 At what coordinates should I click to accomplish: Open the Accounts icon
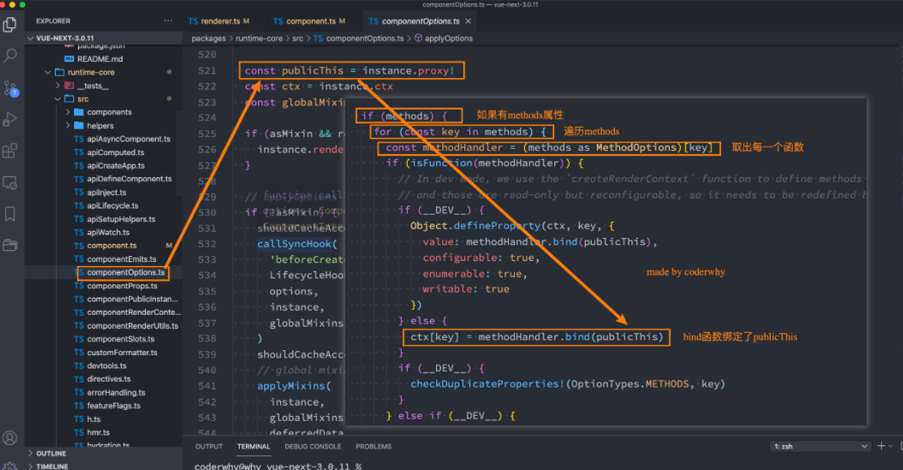click(x=10, y=438)
